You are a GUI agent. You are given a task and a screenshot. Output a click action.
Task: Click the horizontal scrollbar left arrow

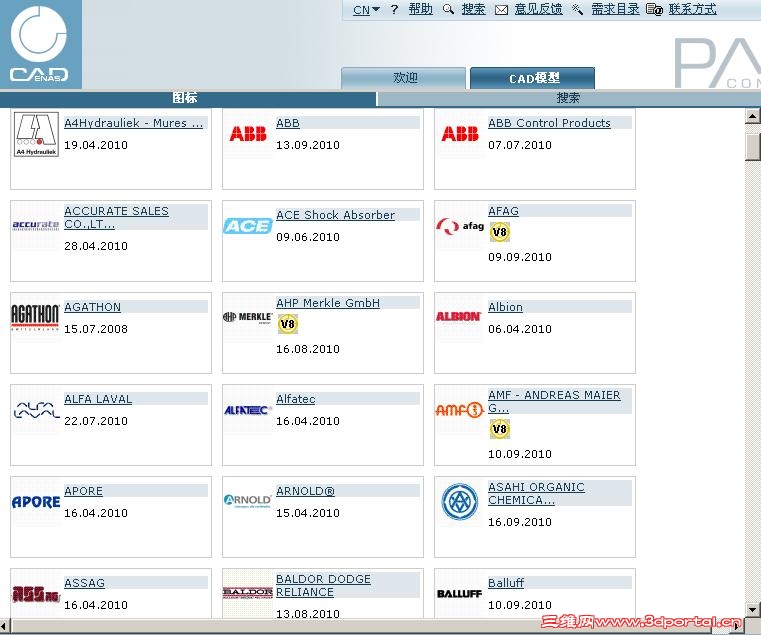pos(4,625)
